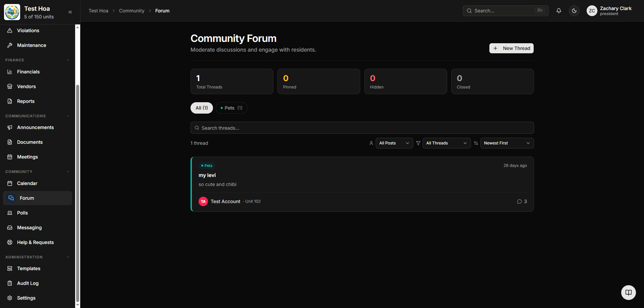Click the All Posts person icon
The width and height of the screenshot is (644, 308).
pyautogui.click(x=371, y=143)
